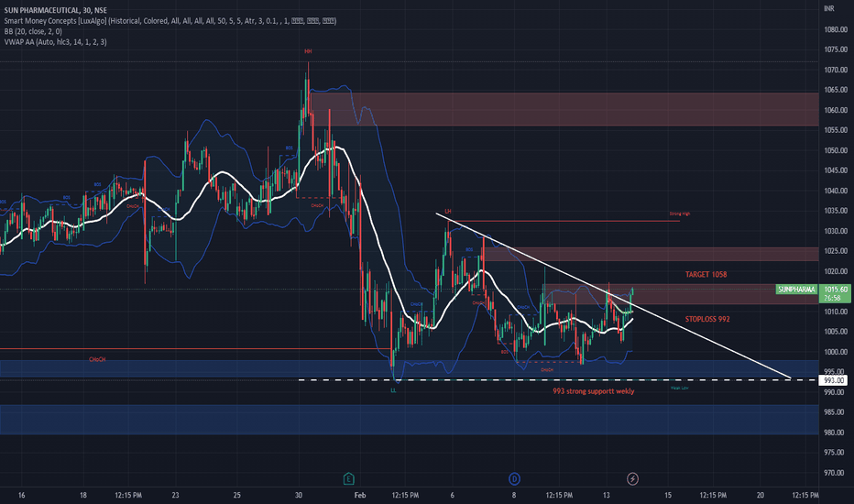Select the large red supply zone near 1060
Image resolution: width=854 pixels, height=504 pixels.
pos(564,109)
